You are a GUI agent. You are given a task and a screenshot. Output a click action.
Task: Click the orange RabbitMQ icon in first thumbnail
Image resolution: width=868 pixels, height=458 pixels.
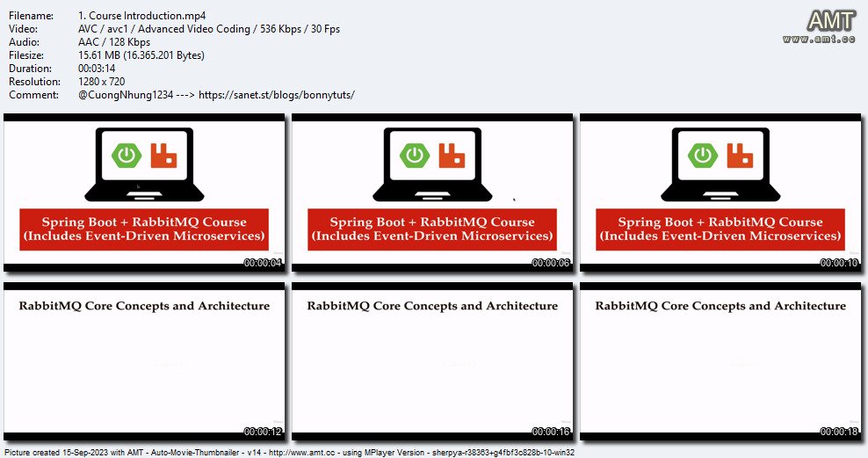coord(163,156)
